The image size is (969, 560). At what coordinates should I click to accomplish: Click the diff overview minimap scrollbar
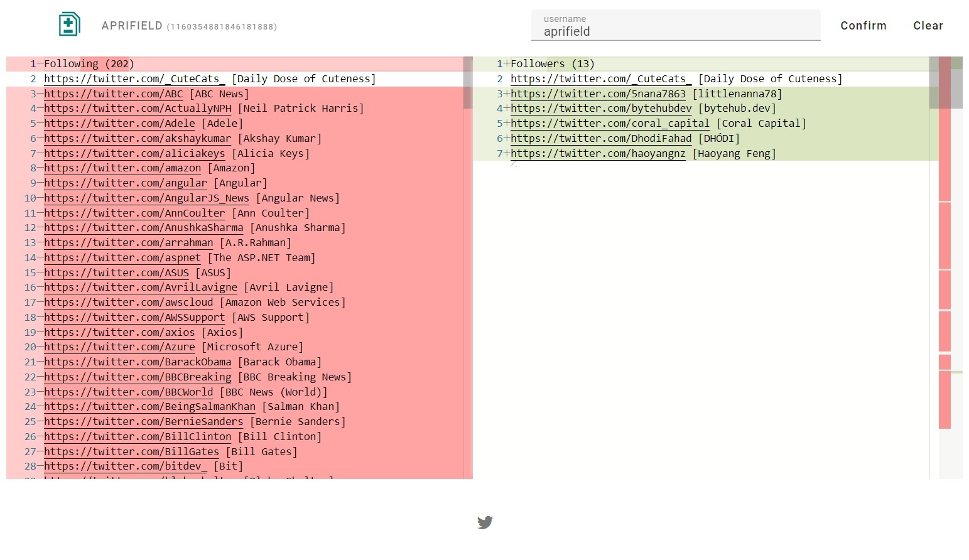(x=950, y=251)
